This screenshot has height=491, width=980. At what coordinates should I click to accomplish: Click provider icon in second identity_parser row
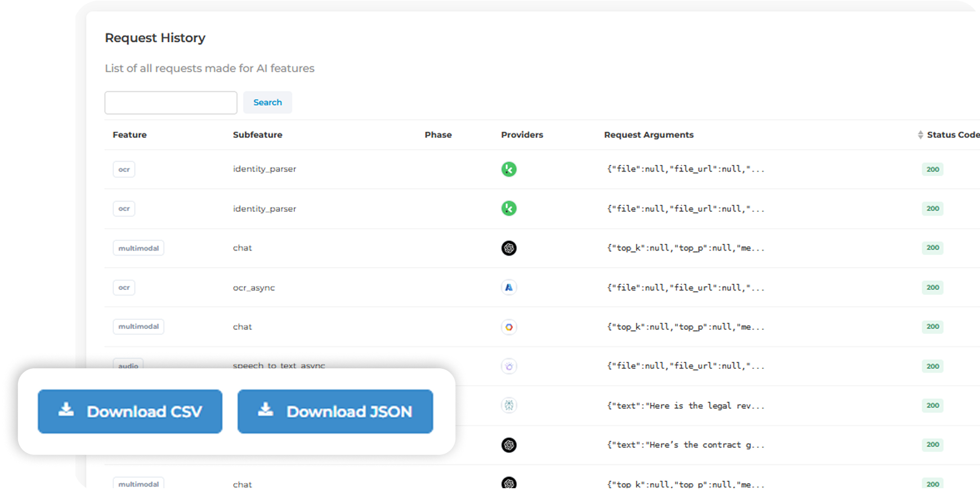pos(509,208)
